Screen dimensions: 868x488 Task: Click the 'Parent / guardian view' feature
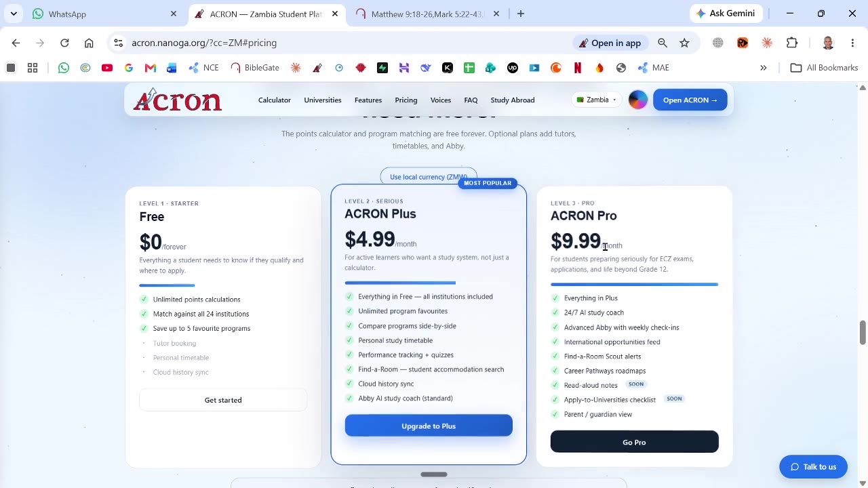coord(598,414)
